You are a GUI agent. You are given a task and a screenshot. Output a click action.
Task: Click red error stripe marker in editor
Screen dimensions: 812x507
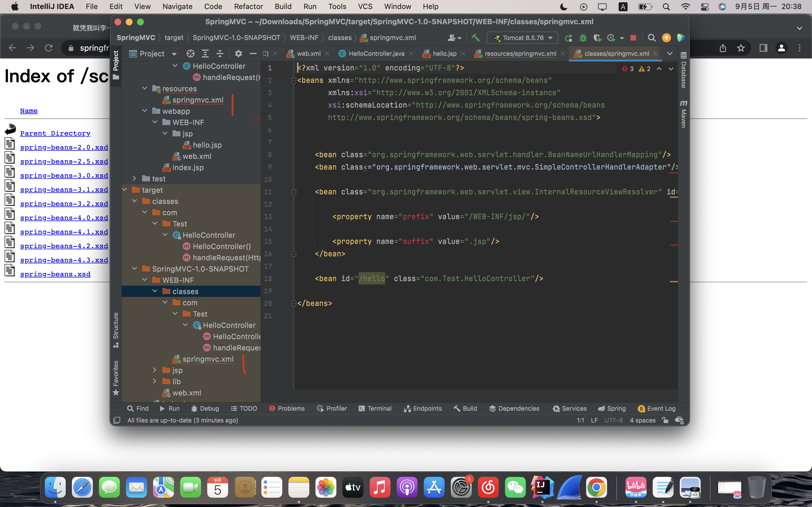tap(673, 173)
